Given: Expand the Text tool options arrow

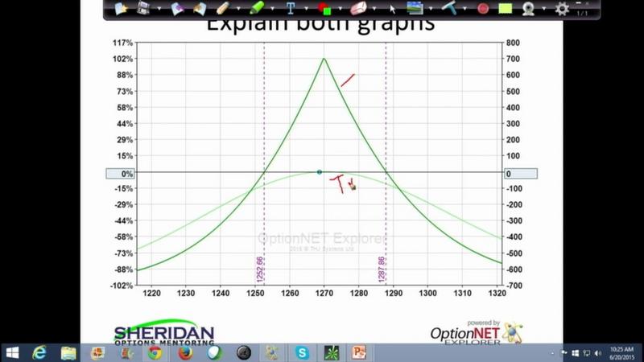Looking at the screenshot, I should pos(307,9).
